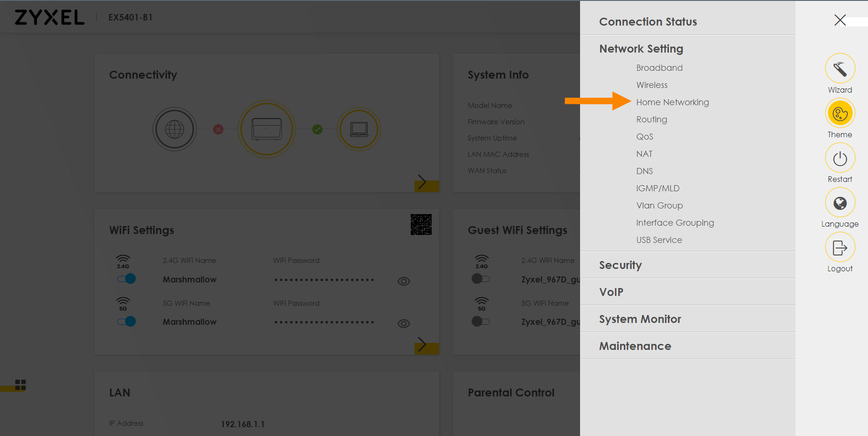Show the 5G WiFi password
Image resolution: width=868 pixels, height=436 pixels.
pos(403,323)
